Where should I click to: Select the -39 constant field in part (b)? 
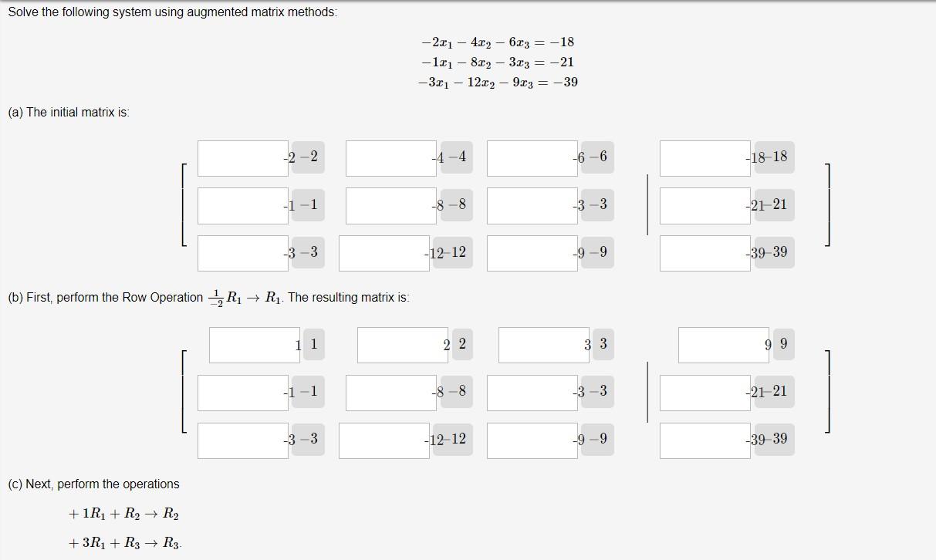(x=704, y=440)
